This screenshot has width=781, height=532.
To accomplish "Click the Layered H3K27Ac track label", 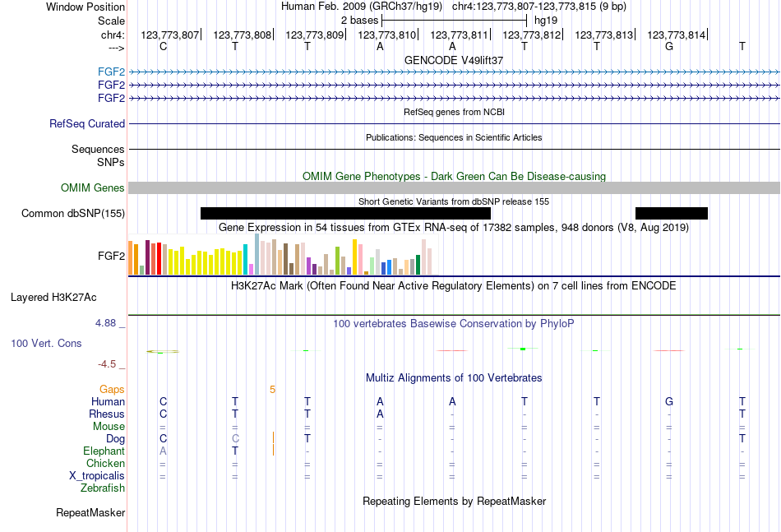I will (x=53, y=298).
